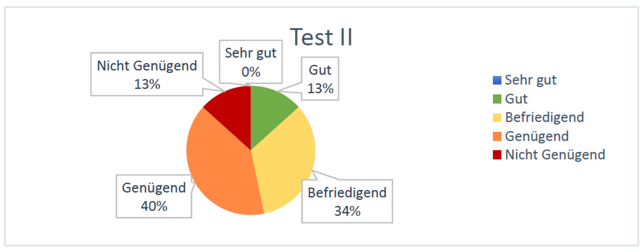The width and height of the screenshot is (644, 252).
Task: Click the Befriedigend 34% data label
Action: coord(347,201)
